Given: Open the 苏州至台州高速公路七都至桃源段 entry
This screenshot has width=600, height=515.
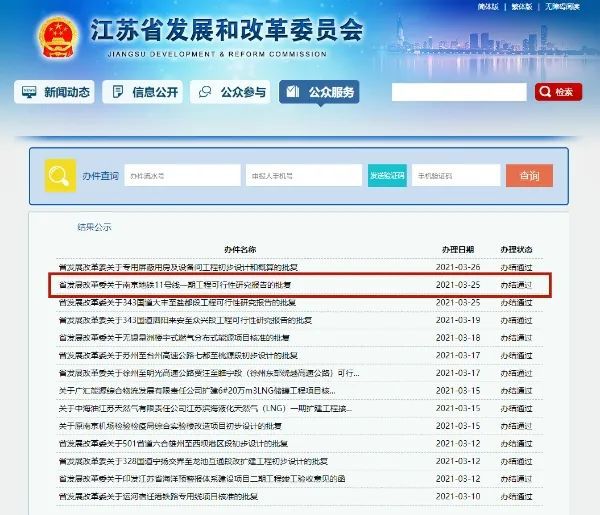Looking at the screenshot, I should tap(178, 355).
